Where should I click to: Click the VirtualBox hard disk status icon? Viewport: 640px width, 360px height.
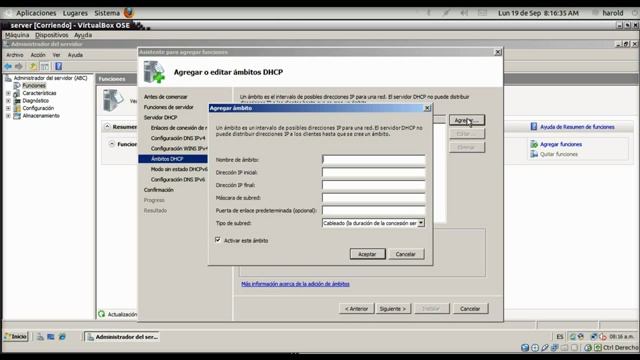click(x=525, y=348)
